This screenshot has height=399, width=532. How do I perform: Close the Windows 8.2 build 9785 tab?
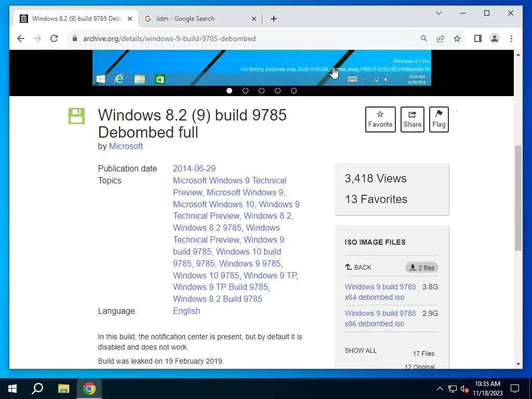pos(129,19)
